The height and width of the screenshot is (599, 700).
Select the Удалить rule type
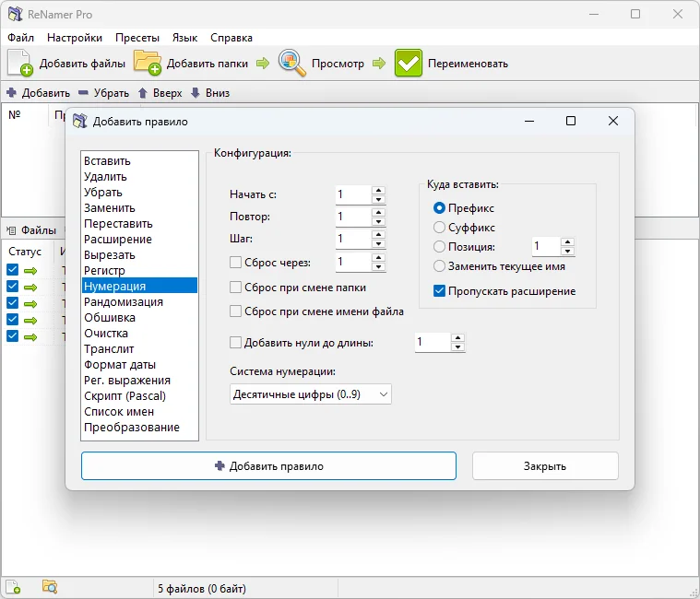(x=140, y=176)
